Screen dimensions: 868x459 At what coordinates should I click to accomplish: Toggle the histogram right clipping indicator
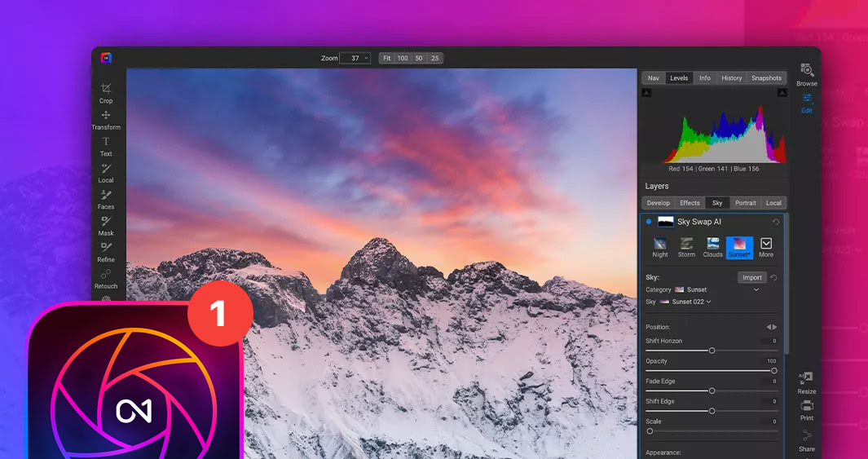(x=782, y=93)
